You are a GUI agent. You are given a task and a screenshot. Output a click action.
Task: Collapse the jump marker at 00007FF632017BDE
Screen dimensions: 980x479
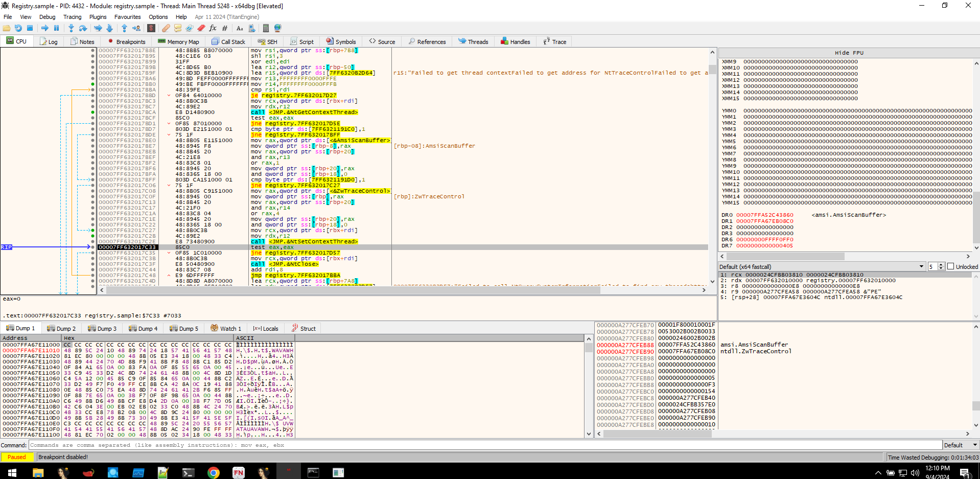pyautogui.click(x=169, y=134)
